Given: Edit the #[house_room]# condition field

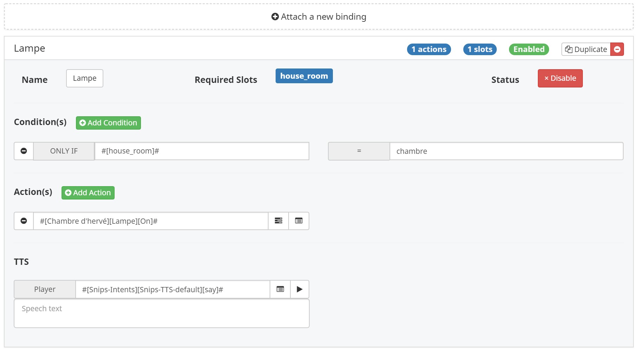Looking at the screenshot, I should (202, 151).
